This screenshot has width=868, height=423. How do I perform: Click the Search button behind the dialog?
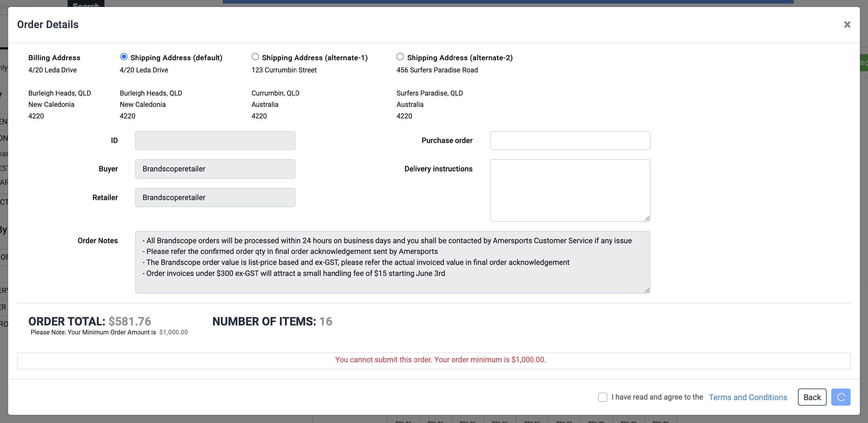[x=86, y=4]
